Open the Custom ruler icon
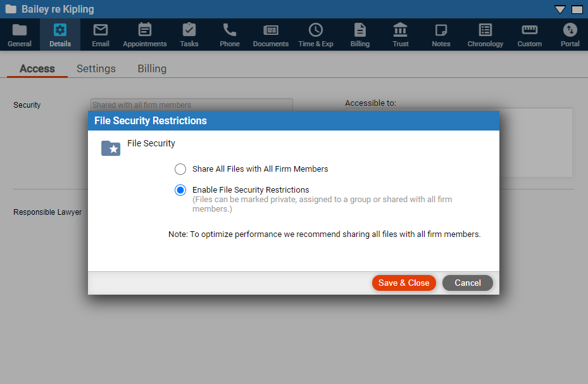 tap(530, 30)
